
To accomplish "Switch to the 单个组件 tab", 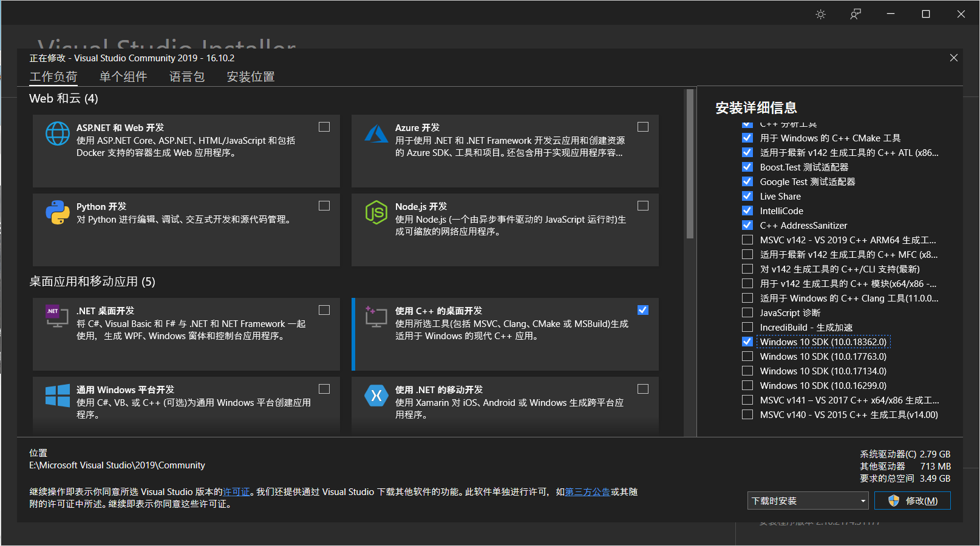I will click(123, 76).
